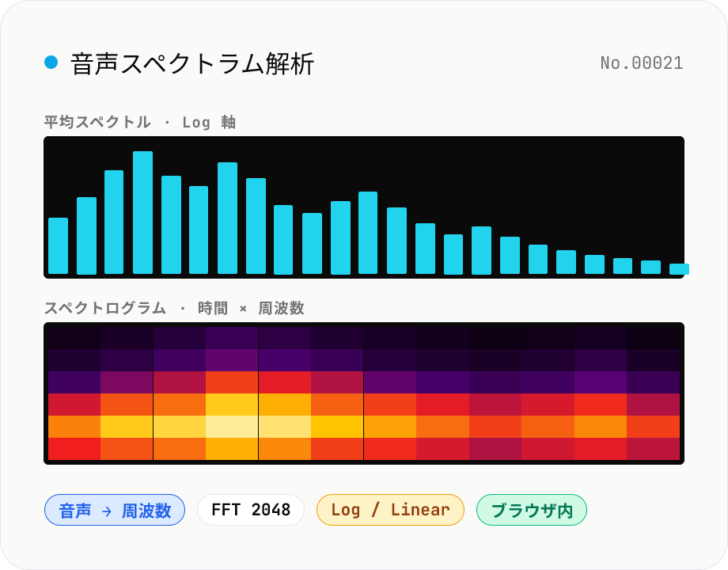Select the No.00021 label
Image resolution: width=728 pixels, height=570 pixels.
click(642, 63)
